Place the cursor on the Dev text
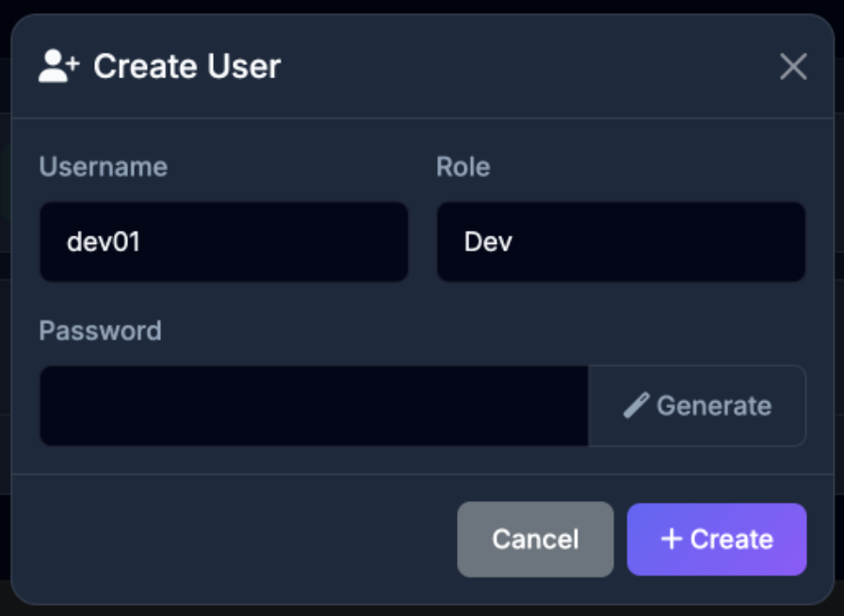This screenshot has height=616, width=844. (488, 242)
